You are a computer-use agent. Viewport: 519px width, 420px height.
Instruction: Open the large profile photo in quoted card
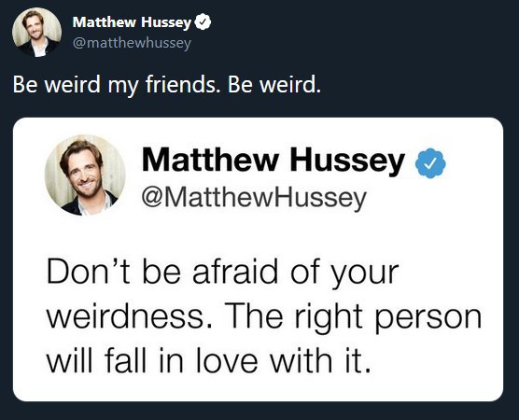point(85,175)
